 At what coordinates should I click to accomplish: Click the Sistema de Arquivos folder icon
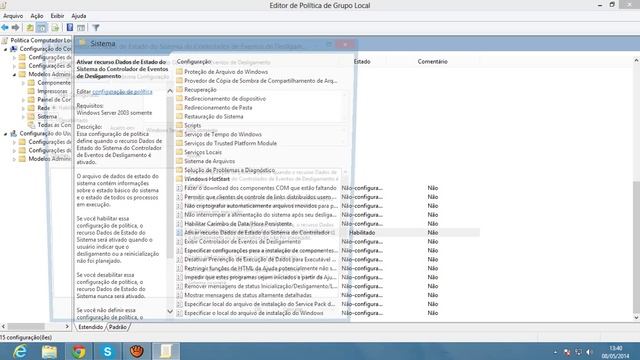click(x=179, y=161)
